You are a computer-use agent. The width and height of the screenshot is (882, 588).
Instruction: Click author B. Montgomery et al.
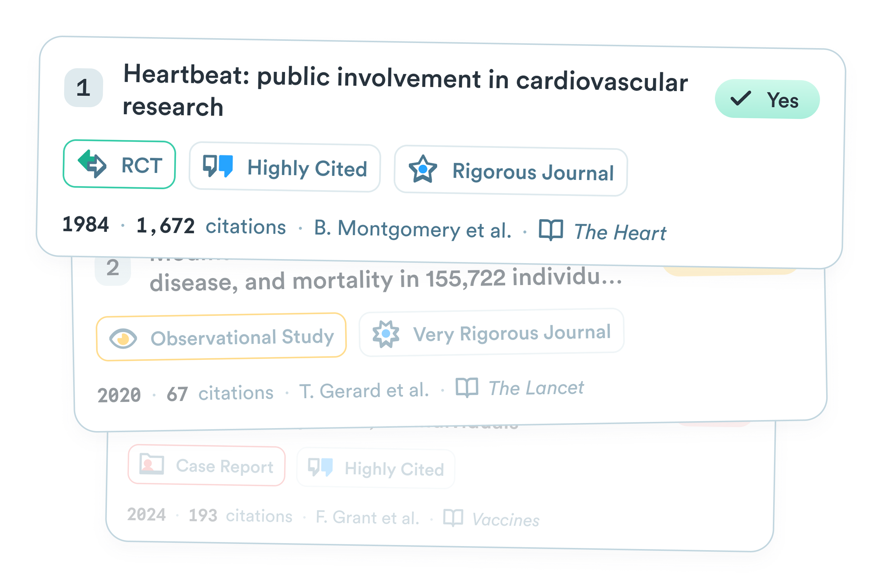[x=413, y=229]
